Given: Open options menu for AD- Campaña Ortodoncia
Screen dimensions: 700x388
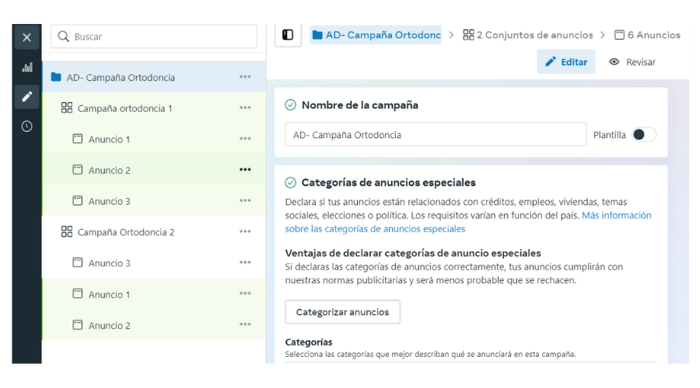Looking at the screenshot, I should coord(245,77).
